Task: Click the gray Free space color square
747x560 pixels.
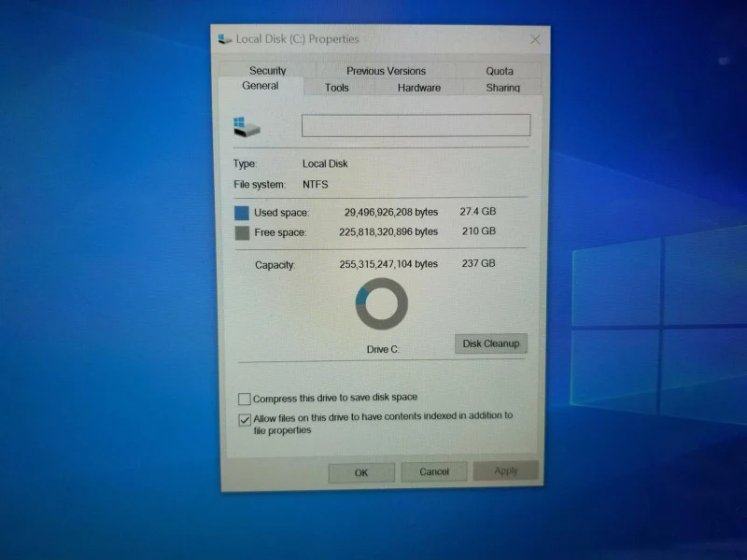Action: point(242,232)
